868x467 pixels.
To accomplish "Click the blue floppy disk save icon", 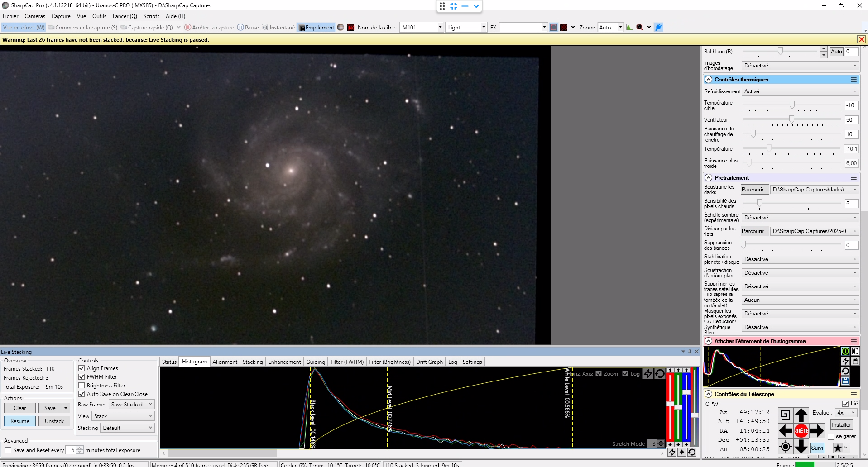I will click(x=845, y=381).
